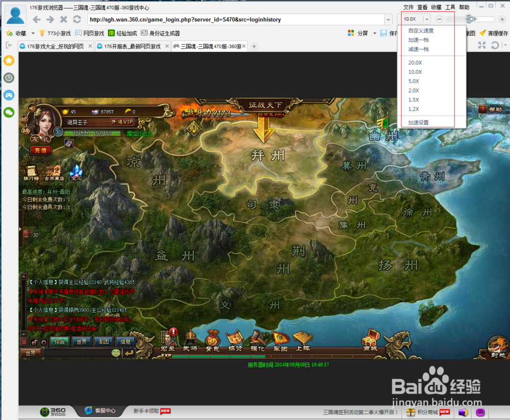The height and width of the screenshot is (420, 510).
Task: Open 背包 backpack icon
Action: click(x=212, y=340)
